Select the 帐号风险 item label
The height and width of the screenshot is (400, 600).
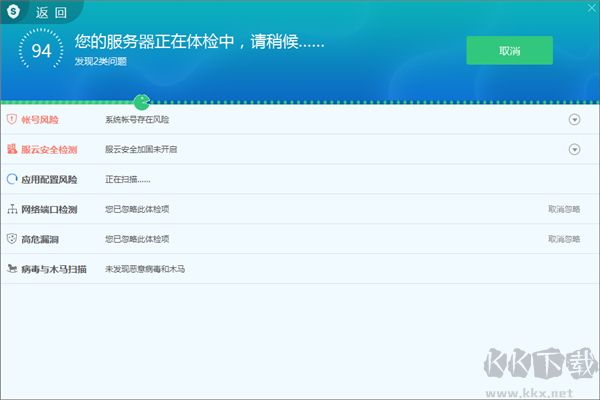pos(40,120)
